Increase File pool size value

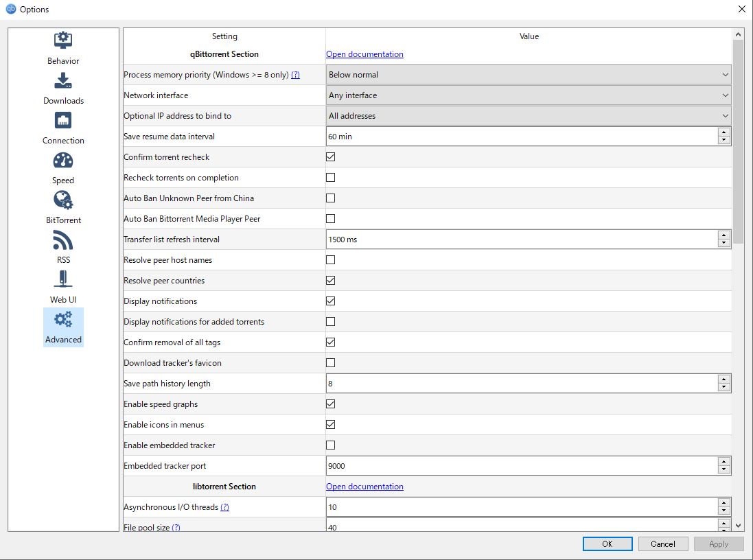(723, 524)
